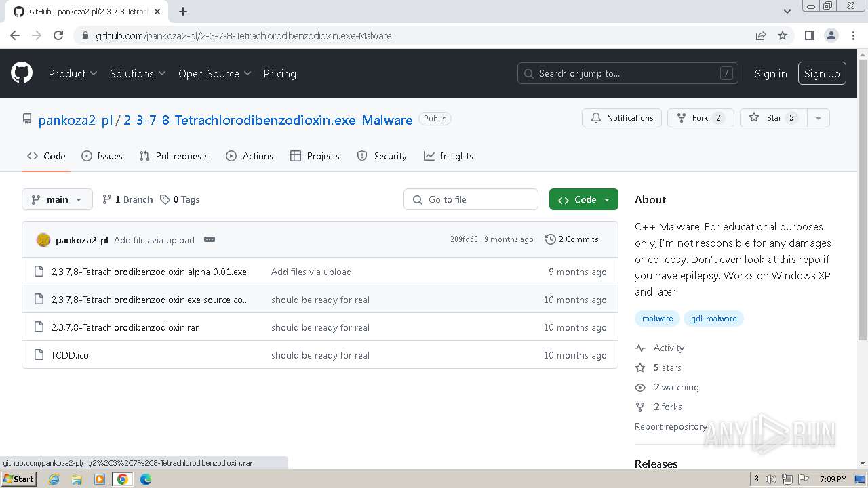This screenshot has width=868, height=488.
Task: View the 5 stars link
Action: (658, 367)
